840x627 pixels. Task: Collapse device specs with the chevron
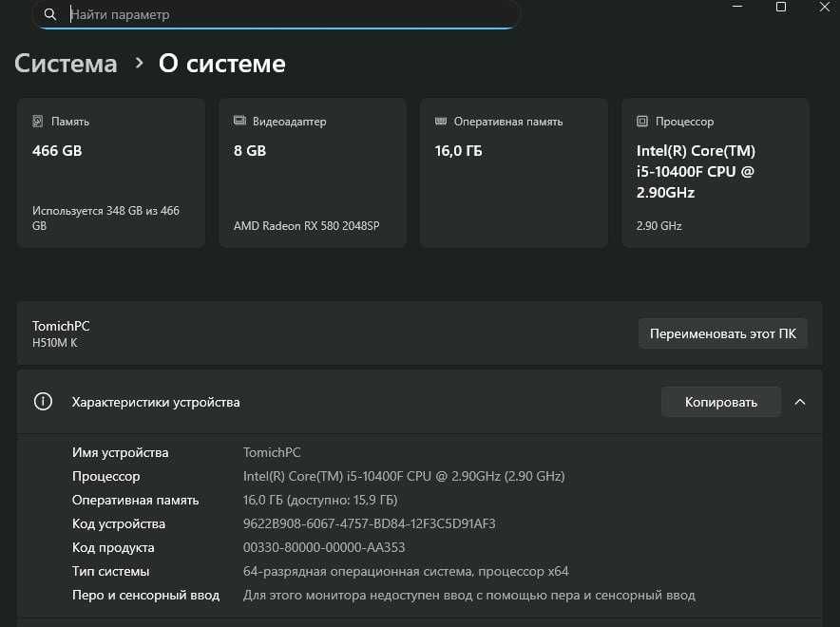click(x=800, y=402)
